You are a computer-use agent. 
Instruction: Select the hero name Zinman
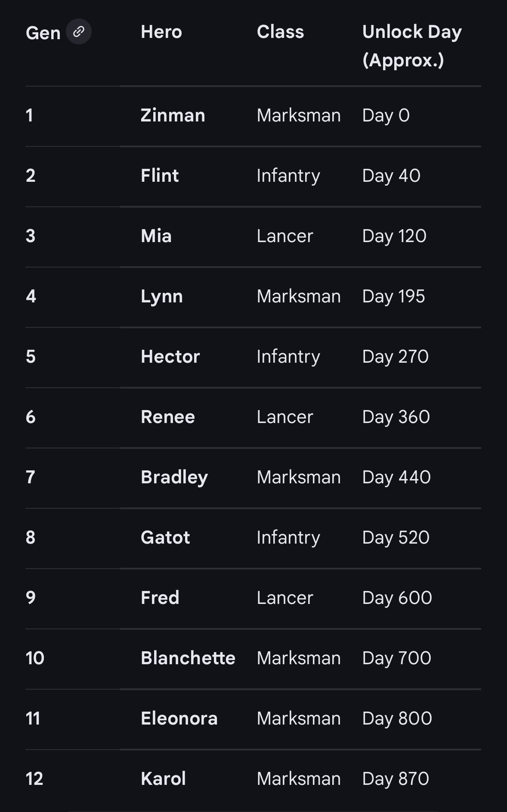pyautogui.click(x=173, y=115)
